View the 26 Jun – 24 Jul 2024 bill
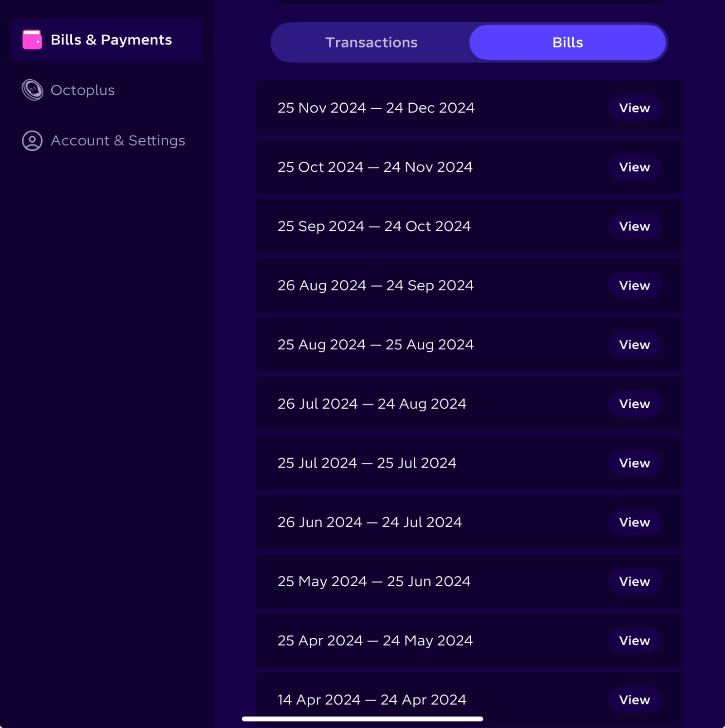 (x=634, y=522)
